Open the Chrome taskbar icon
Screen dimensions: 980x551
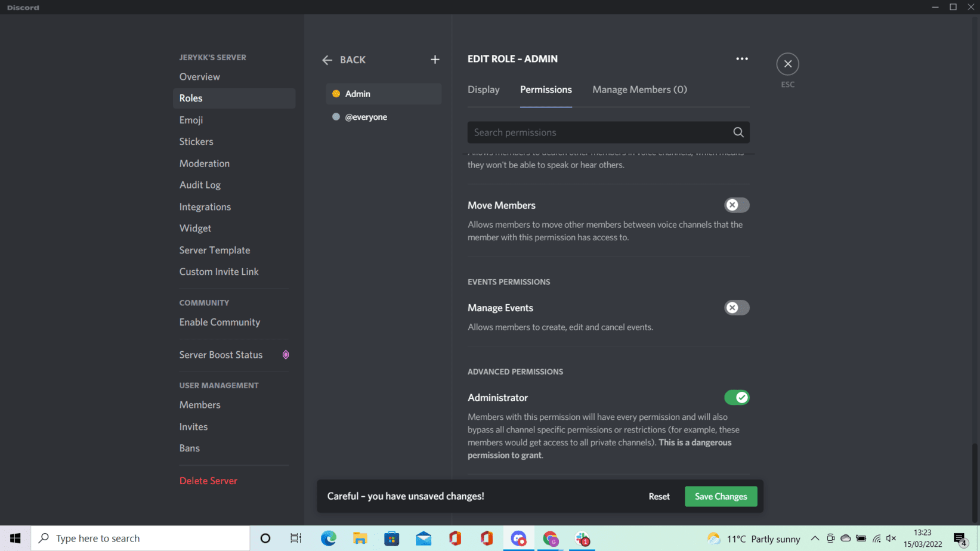pos(550,538)
